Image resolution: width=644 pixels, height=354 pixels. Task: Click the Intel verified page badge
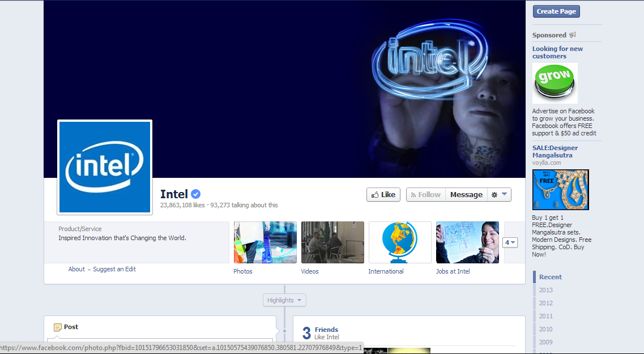click(195, 194)
